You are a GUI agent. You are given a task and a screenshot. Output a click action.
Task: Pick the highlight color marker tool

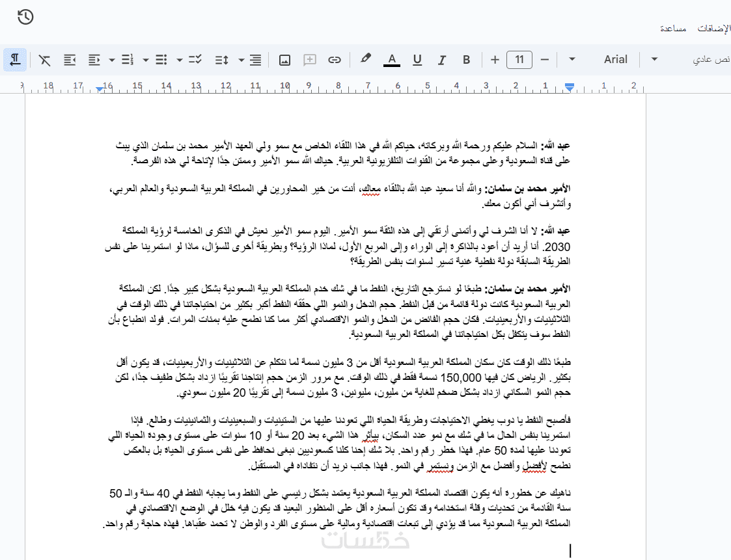pyautogui.click(x=366, y=59)
